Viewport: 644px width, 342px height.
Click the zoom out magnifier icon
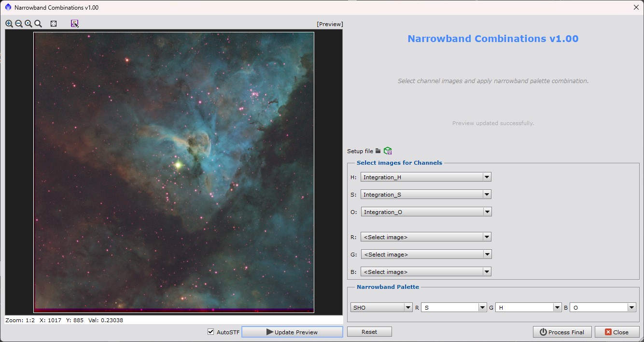(19, 24)
